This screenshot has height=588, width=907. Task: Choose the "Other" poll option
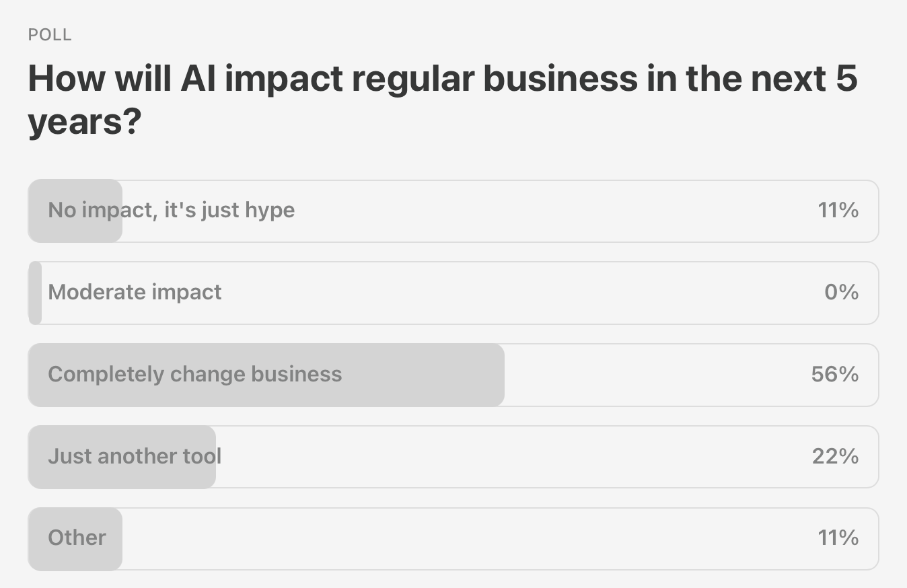[453, 539]
